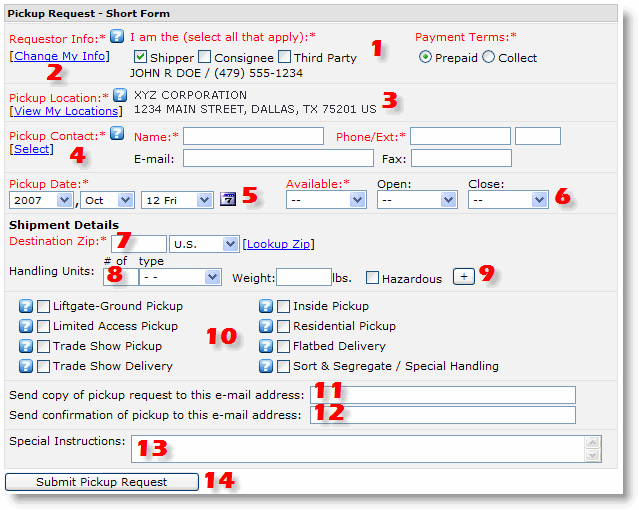Image resolution: width=639 pixels, height=510 pixels.
Task: Open the handling unit type dropdown
Action: 180,277
